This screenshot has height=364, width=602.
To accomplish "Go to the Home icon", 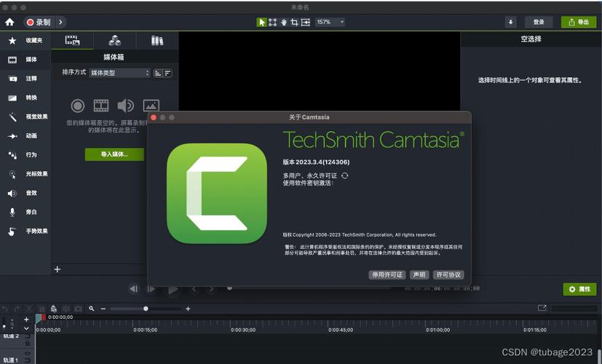I will (x=9, y=23).
